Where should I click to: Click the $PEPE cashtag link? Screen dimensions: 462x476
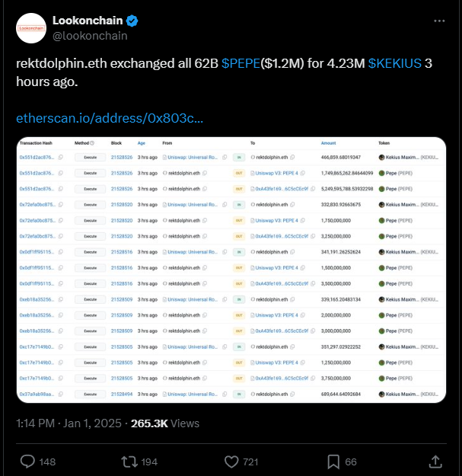coord(241,63)
